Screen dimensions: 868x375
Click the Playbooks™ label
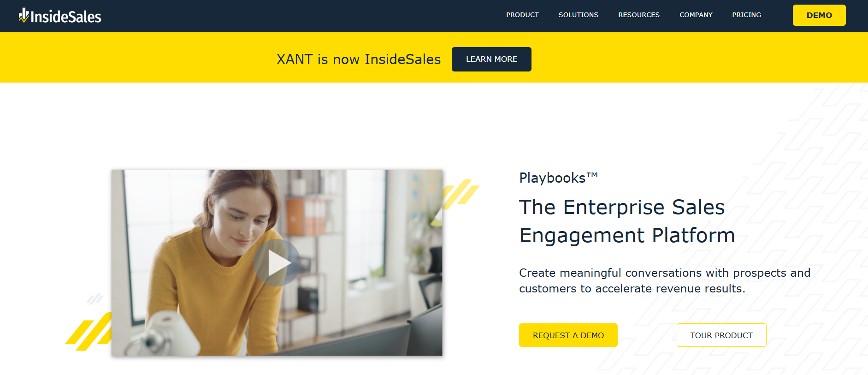558,178
